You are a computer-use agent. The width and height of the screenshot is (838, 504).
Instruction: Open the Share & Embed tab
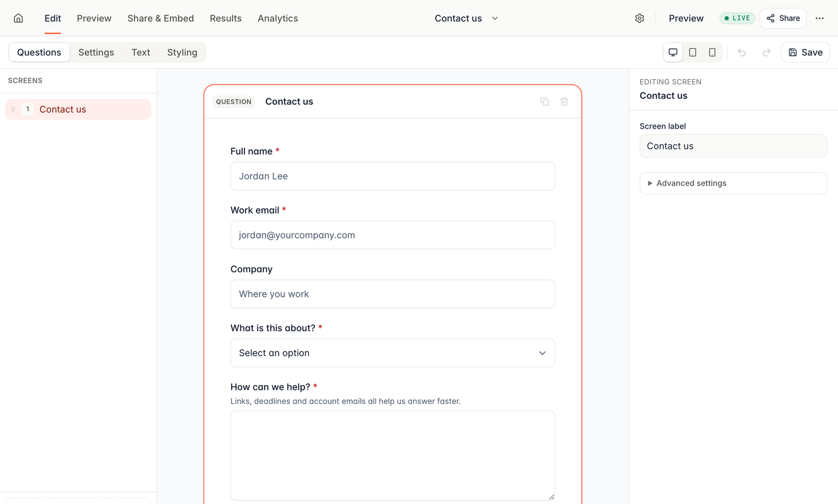pos(161,18)
